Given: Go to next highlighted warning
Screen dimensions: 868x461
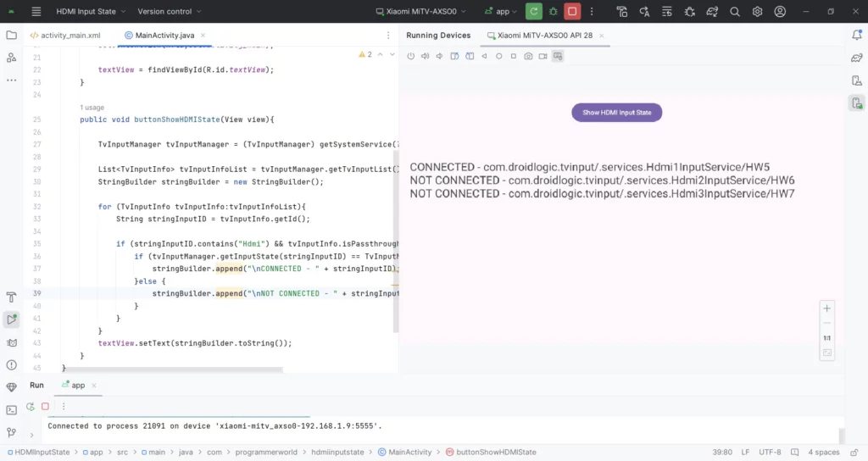Looking at the screenshot, I should (392, 54).
